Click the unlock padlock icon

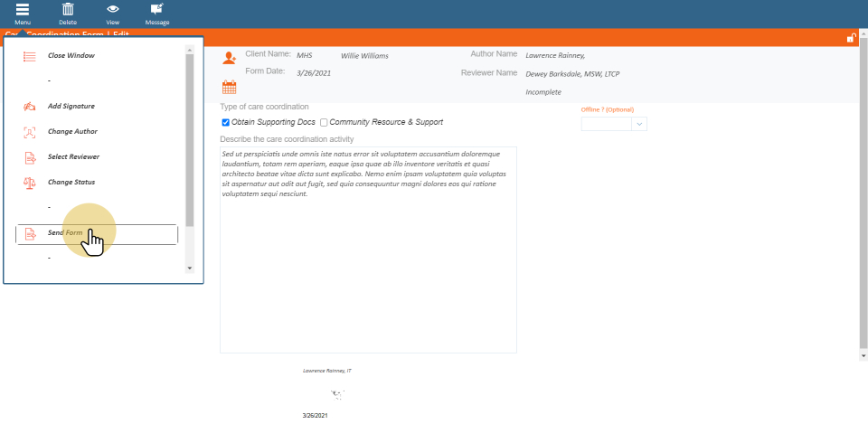pos(851,38)
